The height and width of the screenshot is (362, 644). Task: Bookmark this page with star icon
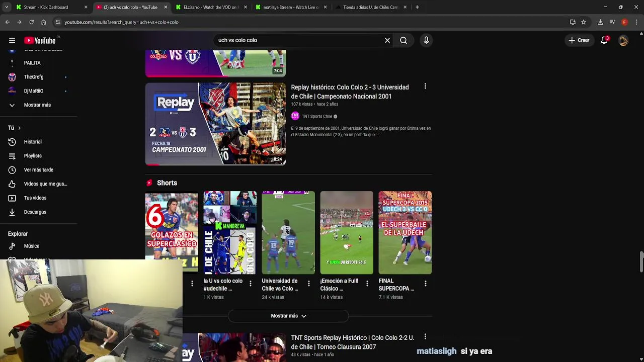coord(584,22)
